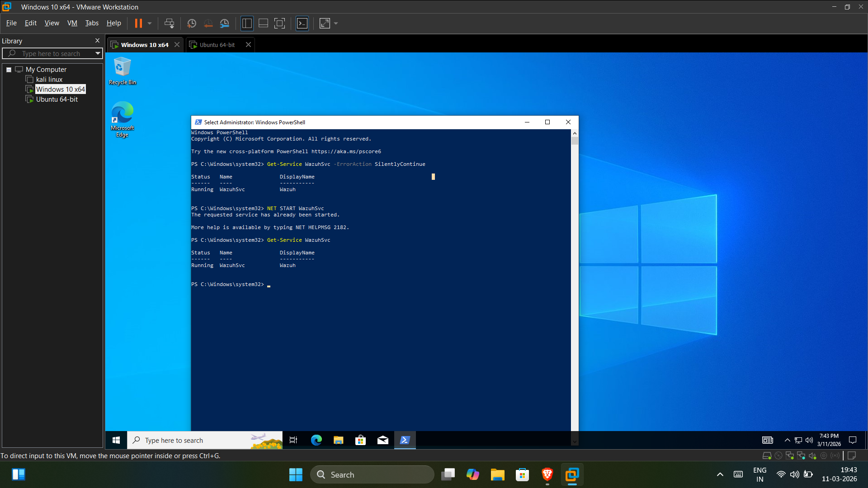The image size is (868, 488).
Task: Close the Windows 10 x64 tab
Action: pos(177,45)
